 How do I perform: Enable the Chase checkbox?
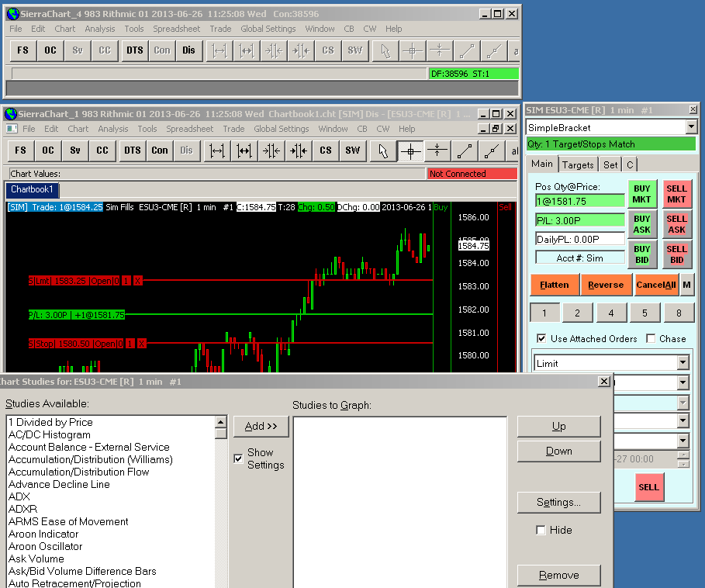[650, 338]
